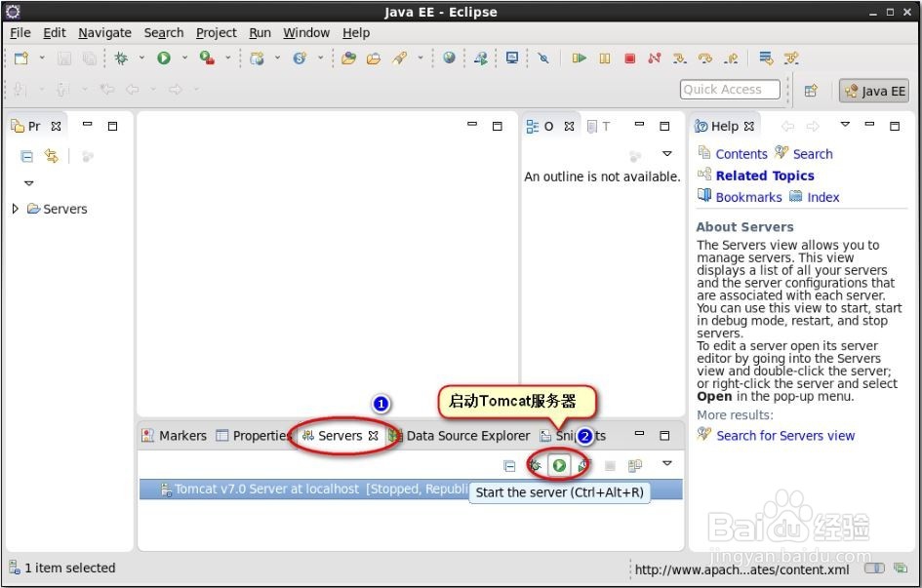The image size is (922, 588).
Task: Open Help Contents link
Action: coord(742,154)
